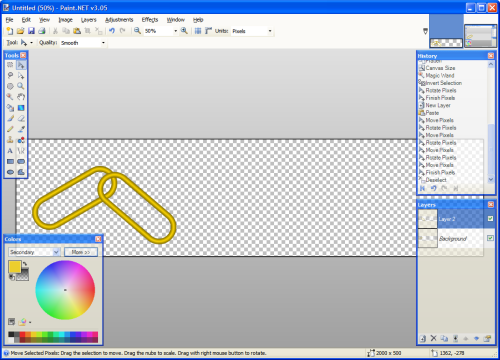Open the Tool chooser dropdown arrow

tap(31, 43)
